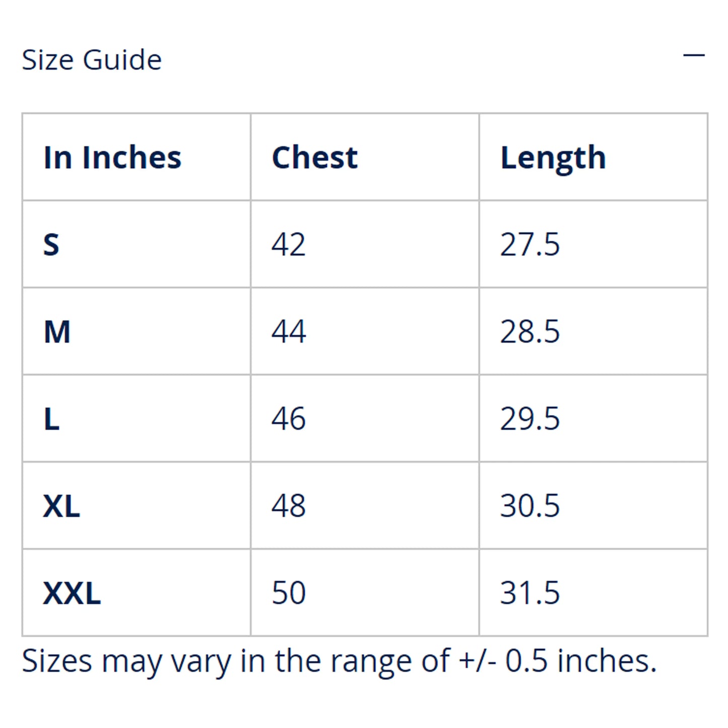Collapse the Size Guide section minus icon
Viewport: 728px width, 728px height.
[693, 55]
